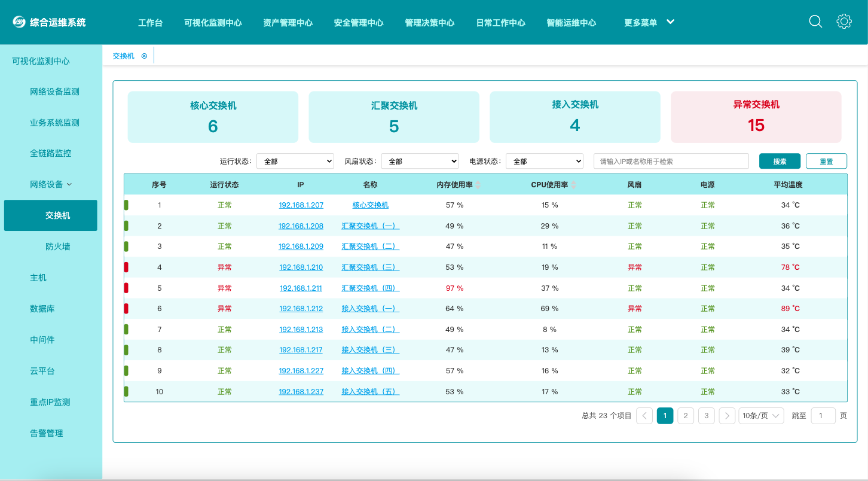
Task: Open the settings gear icon
Action: (844, 22)
